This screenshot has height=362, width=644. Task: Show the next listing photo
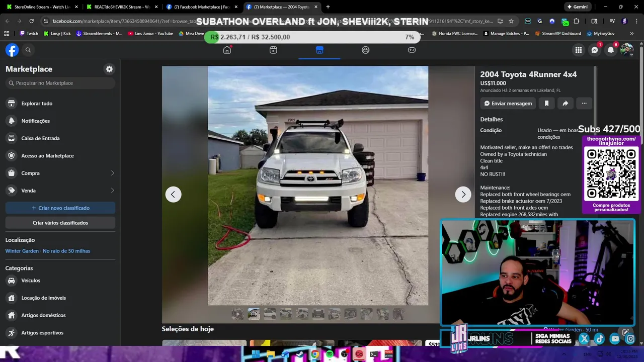click(x=463, y=194)
